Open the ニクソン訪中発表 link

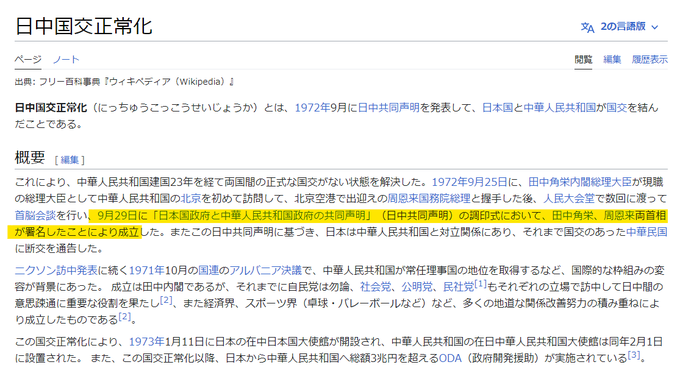pos(56,271)
